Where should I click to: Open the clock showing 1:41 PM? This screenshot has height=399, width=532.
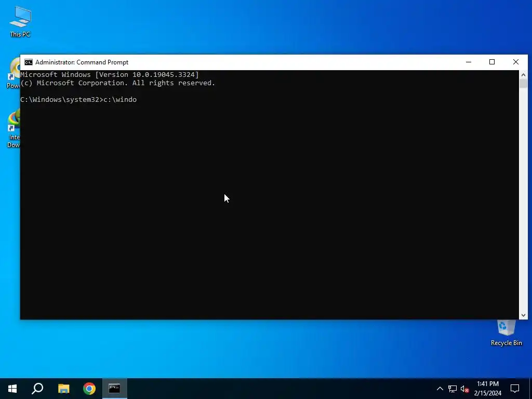[487, 389]
